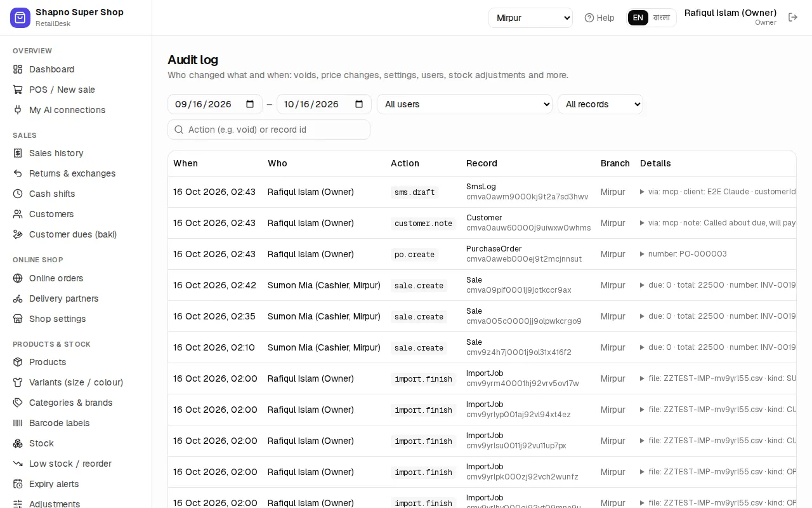Click the Customers people icon
This screenshot has height=508, width=812.
tap(18, 214)
